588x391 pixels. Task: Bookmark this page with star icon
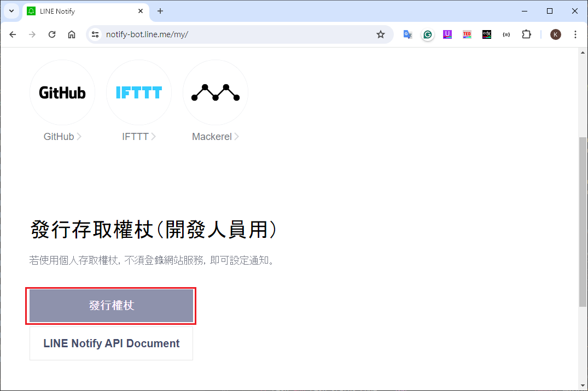click(x=381, y=34)
